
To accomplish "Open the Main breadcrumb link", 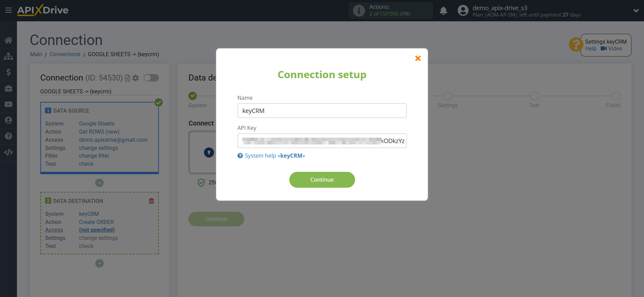I will pos(36,54).
